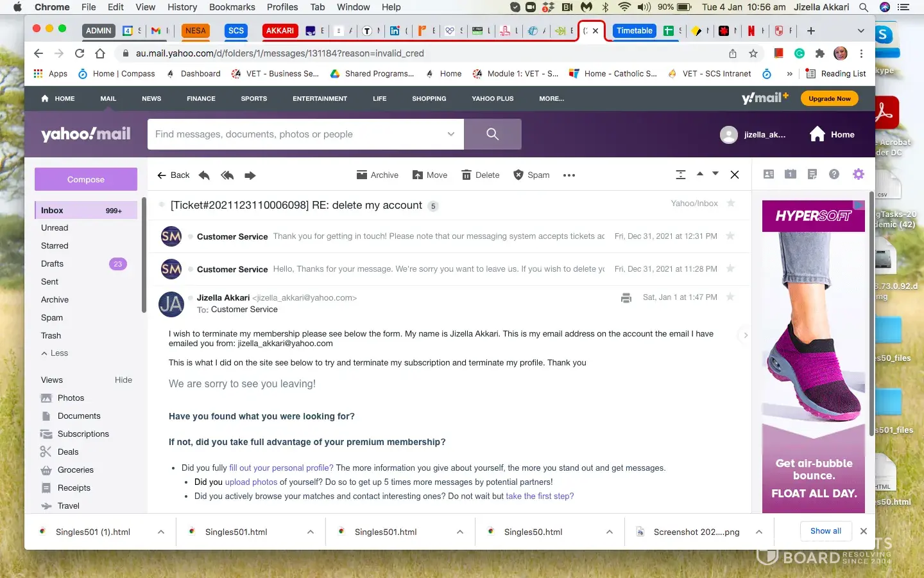The image size is (924, 578).
Task: Open options chevron for Singles501 (1).html download
Action: tap(161, 532)
